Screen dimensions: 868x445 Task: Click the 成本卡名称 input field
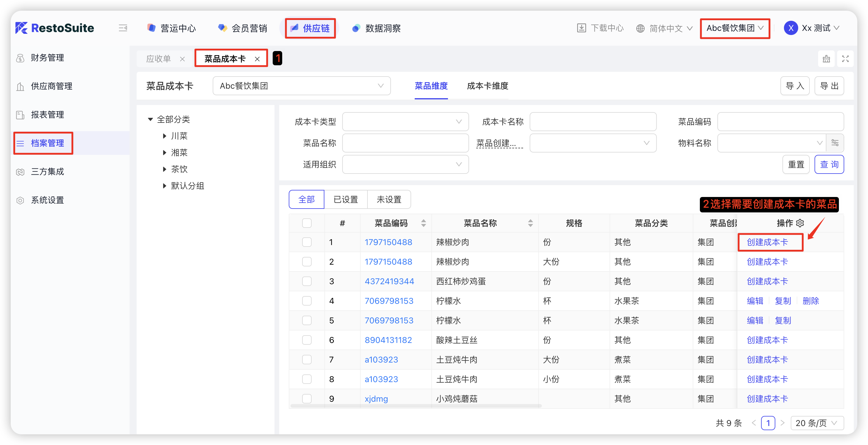click(x=593, y=122)
